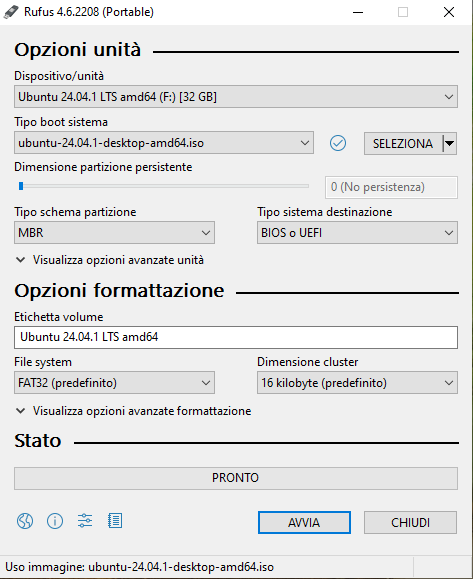
Task: Expand Visualizza opzioni avanzate unità
Action: pyautogui.click(x=110, y=260)
